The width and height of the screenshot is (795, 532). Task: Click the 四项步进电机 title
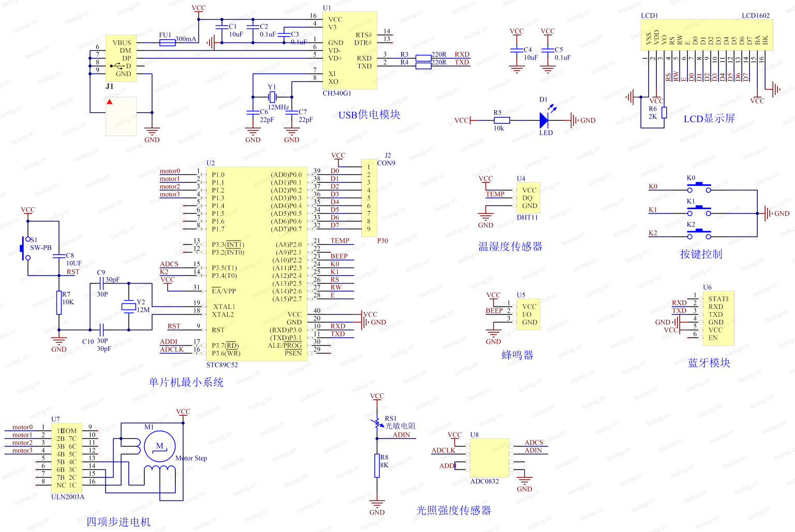119,522
